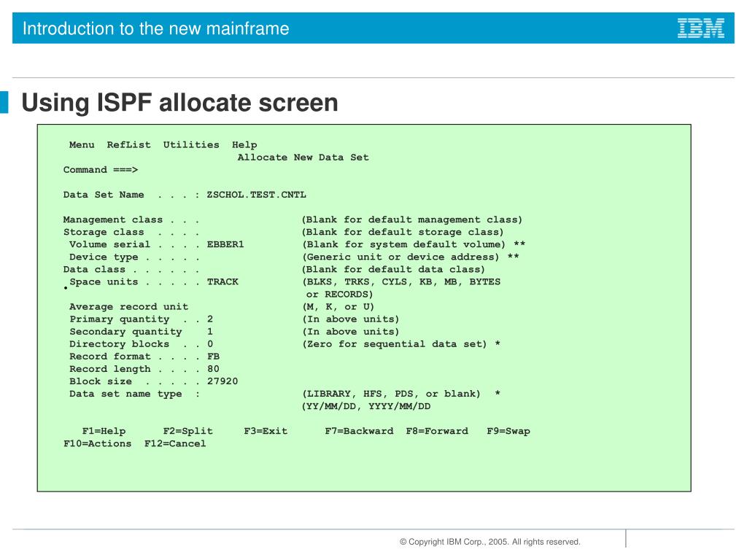Screen dimensions: 747x560
Task: Click the hint '(Blank for default management class)'
Action: 412,220
